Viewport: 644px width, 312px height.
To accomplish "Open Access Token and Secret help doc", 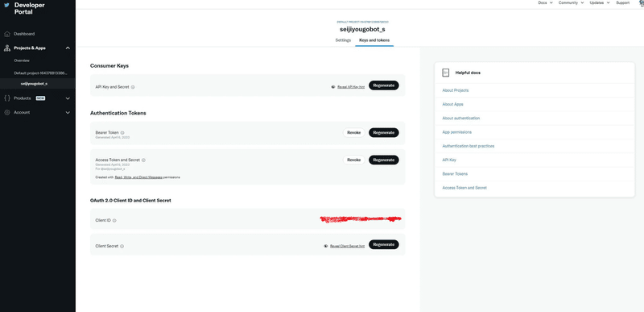I will click(464, 188).
